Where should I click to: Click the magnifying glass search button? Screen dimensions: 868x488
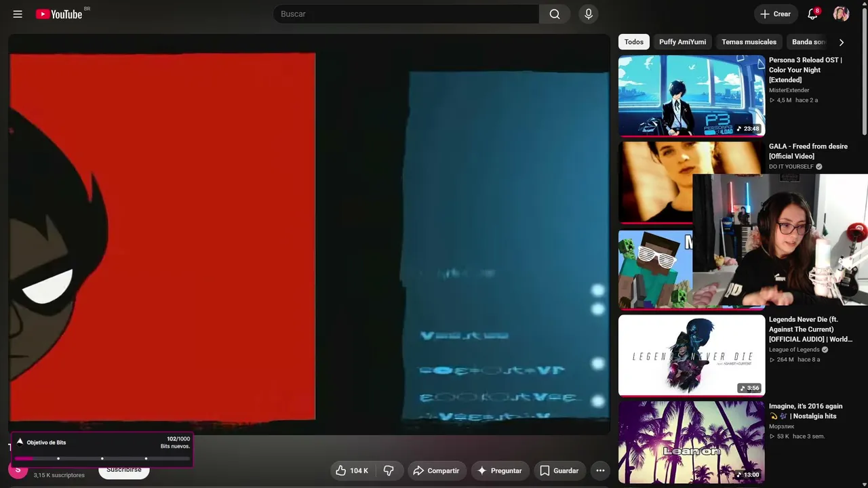[555, 14]
